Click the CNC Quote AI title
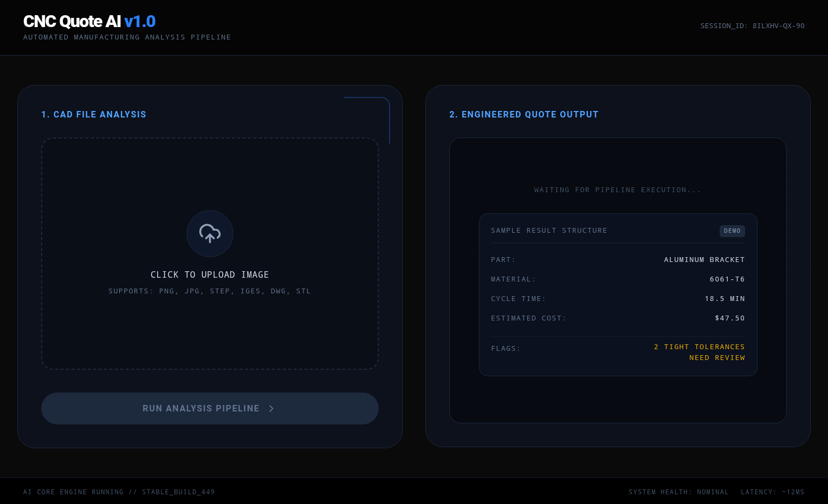The height and width of the screenshot is (504, 828). tap(89, 21)
